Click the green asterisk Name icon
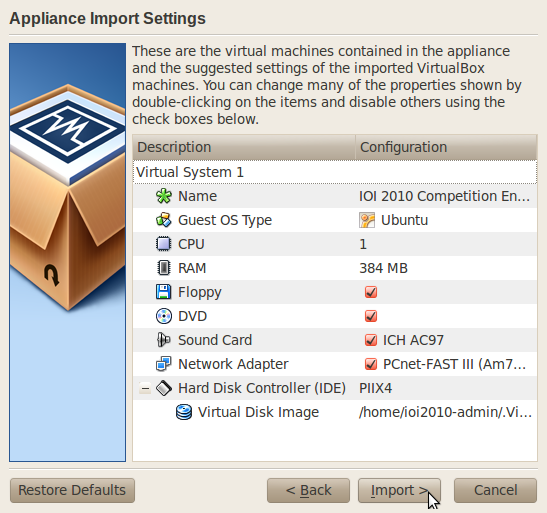 click(164, 196)
